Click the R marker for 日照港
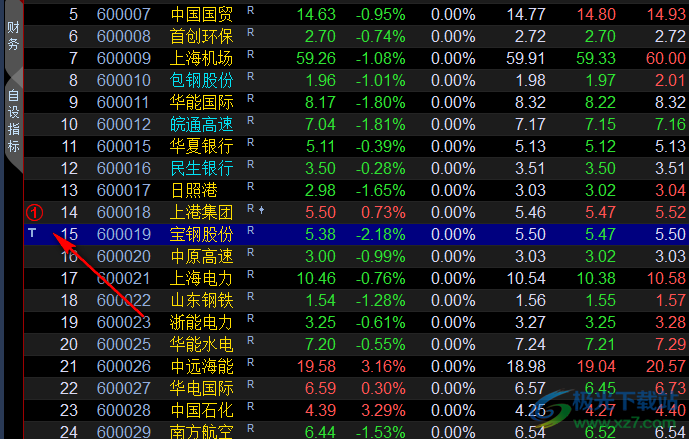689x439 pixels. 250,186
